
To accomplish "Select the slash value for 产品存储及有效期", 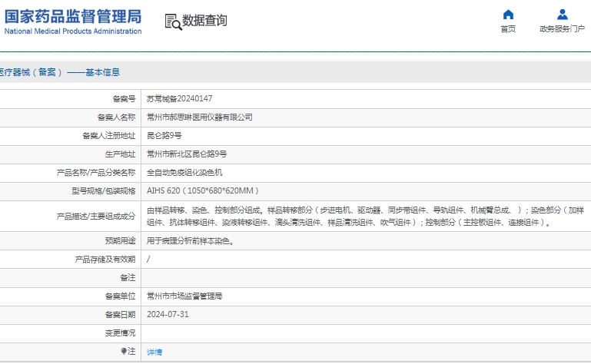I will (x=148, y=260).
